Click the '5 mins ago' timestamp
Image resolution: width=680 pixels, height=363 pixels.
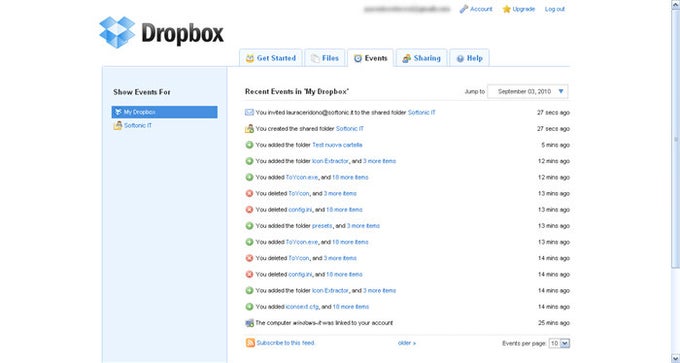pos(555,145)
